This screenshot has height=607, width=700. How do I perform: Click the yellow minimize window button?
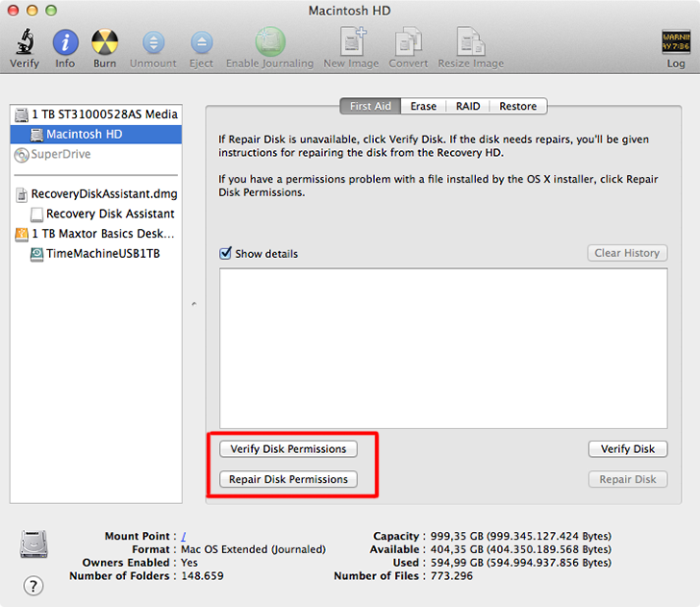pyautogui.click(x=32, y=11)
